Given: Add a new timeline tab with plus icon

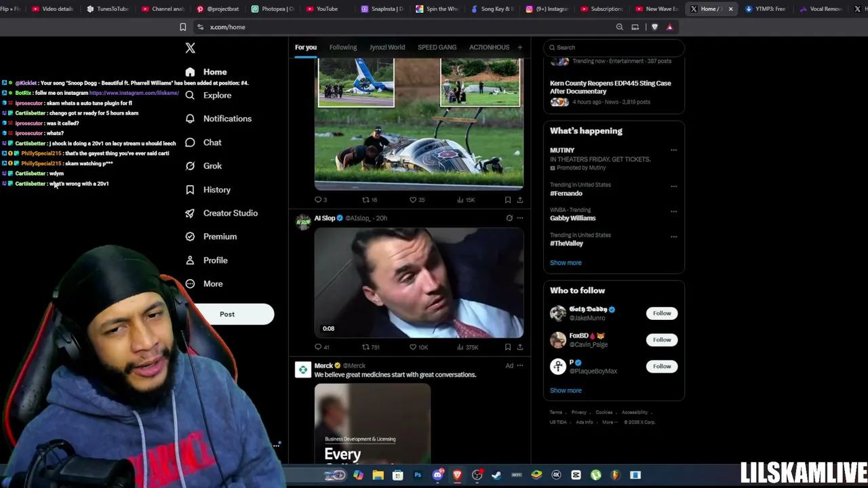Looking at the screenshot, I should tap(520, 47).
